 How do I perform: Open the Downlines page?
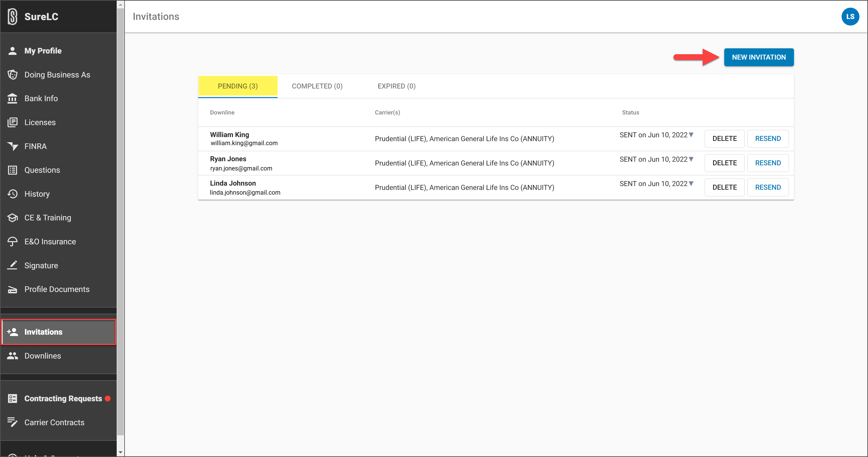[59, 356]
